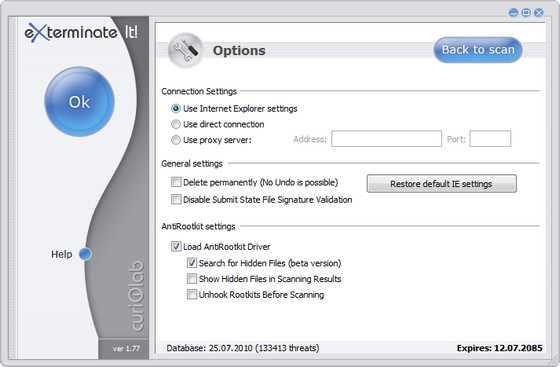
Task: Choose the Use proxy server radio button
Action: [x=176, y=140]
